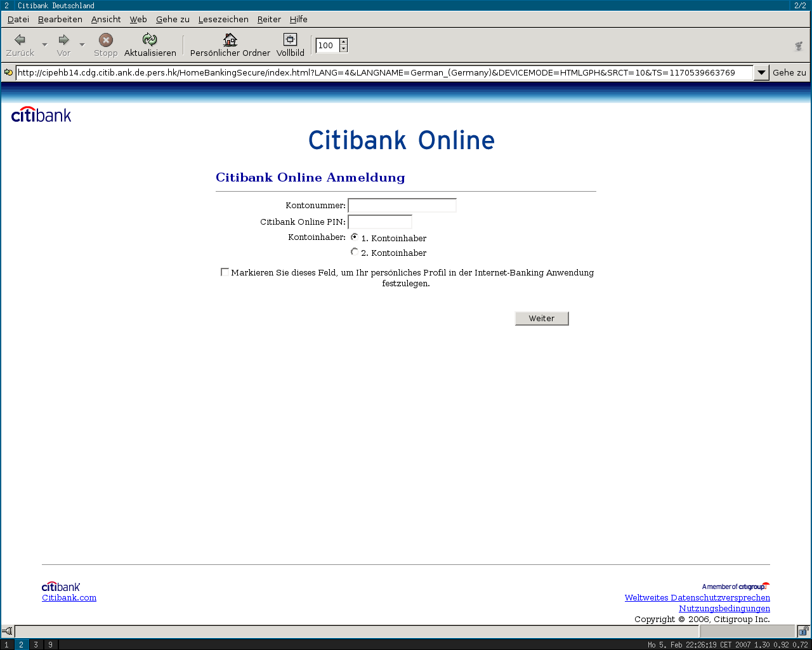Open Persönlicher Ordner home icon
The image size is (812, 650).
click(230, 40)
